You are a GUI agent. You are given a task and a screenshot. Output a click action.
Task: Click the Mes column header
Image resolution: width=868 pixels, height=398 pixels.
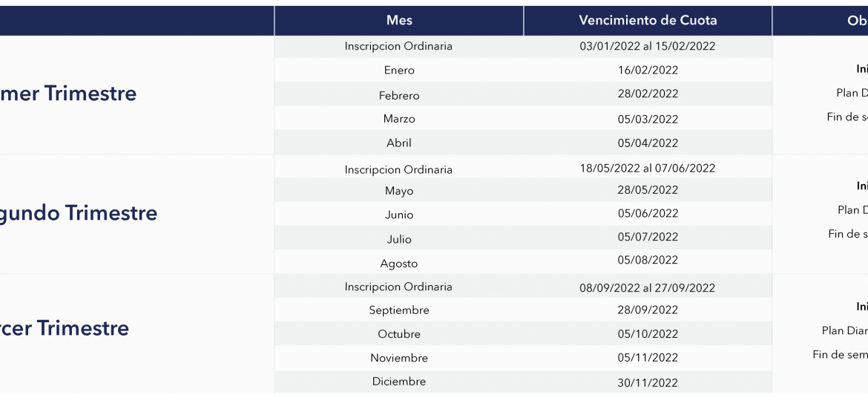pos(399,21)
